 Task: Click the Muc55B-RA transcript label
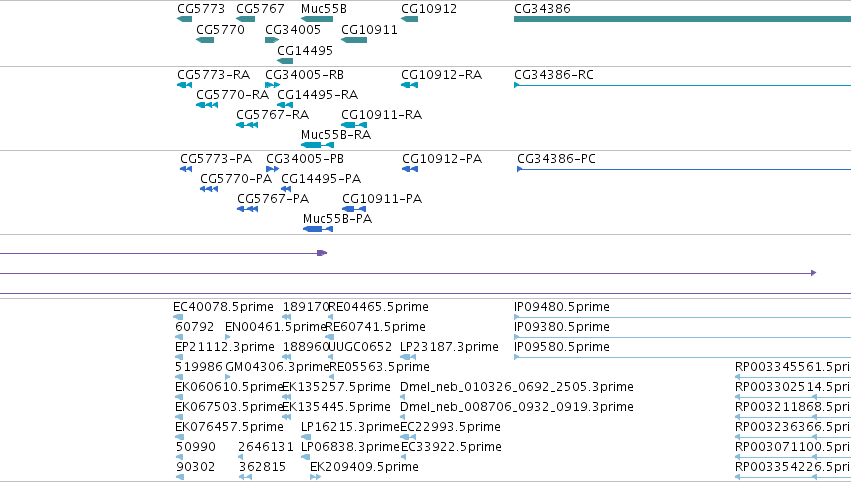coord(336,135)
